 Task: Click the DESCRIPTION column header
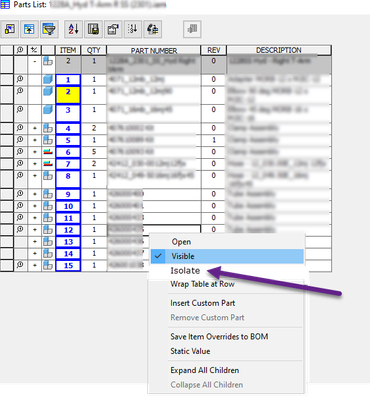pyautogui.click(x=279, y=50)
